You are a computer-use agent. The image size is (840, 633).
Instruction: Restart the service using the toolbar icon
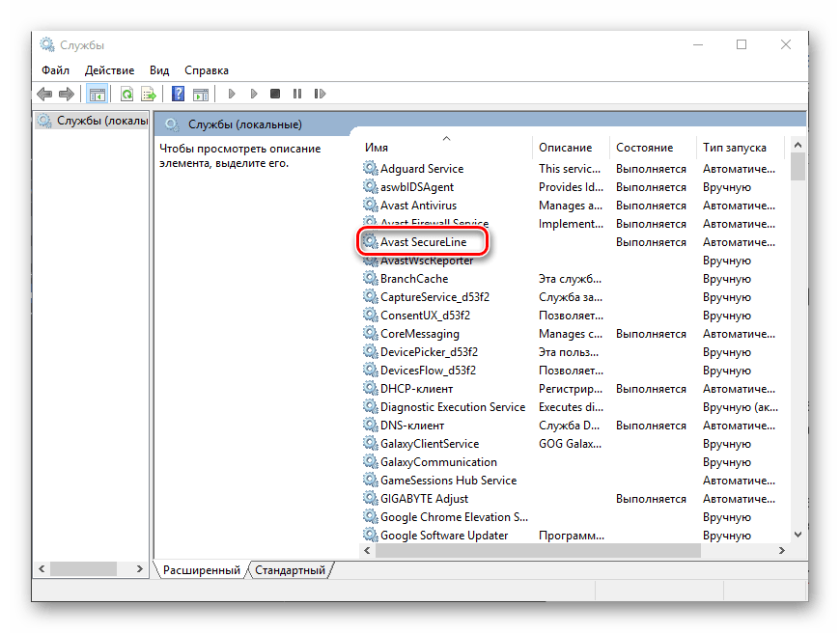point(320,94)
